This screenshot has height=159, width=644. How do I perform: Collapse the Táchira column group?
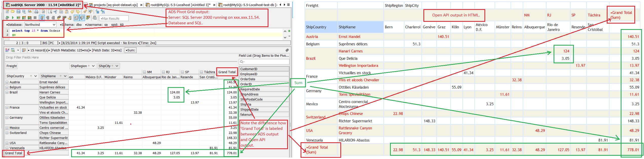click(x=201, y=72)
